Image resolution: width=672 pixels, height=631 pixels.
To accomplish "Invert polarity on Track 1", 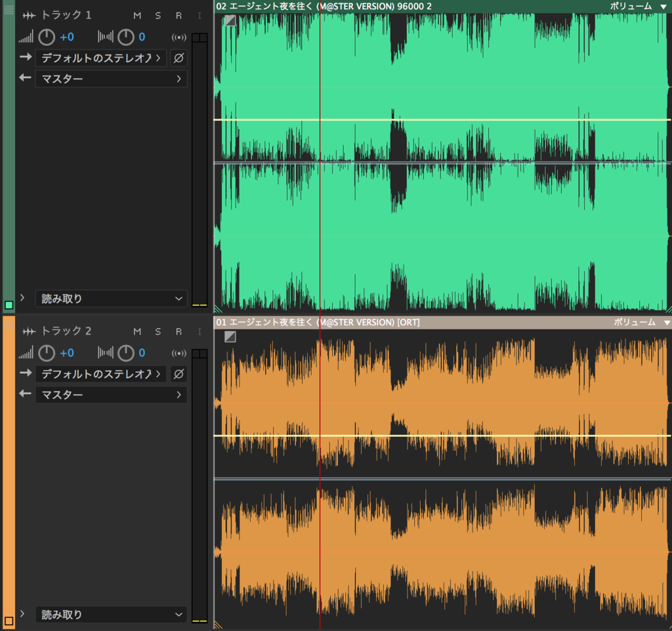I will coord(178,58).
